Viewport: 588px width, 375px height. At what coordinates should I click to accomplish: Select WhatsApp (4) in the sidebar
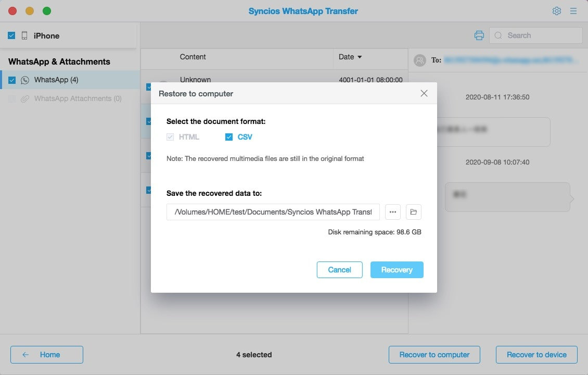coord(70,80)
